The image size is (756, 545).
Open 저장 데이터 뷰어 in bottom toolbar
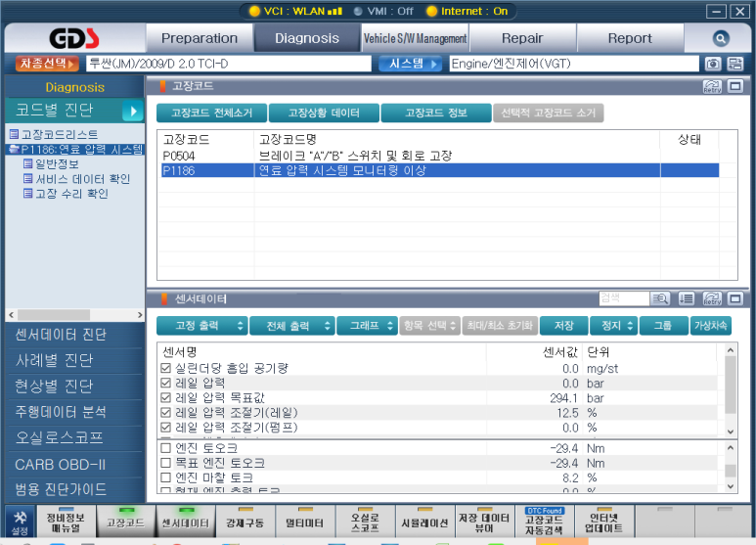point(484,522)
